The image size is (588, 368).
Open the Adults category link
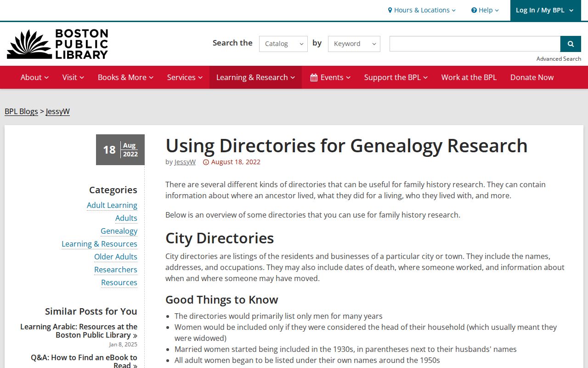pyautogui.click(x=126, y=218)
